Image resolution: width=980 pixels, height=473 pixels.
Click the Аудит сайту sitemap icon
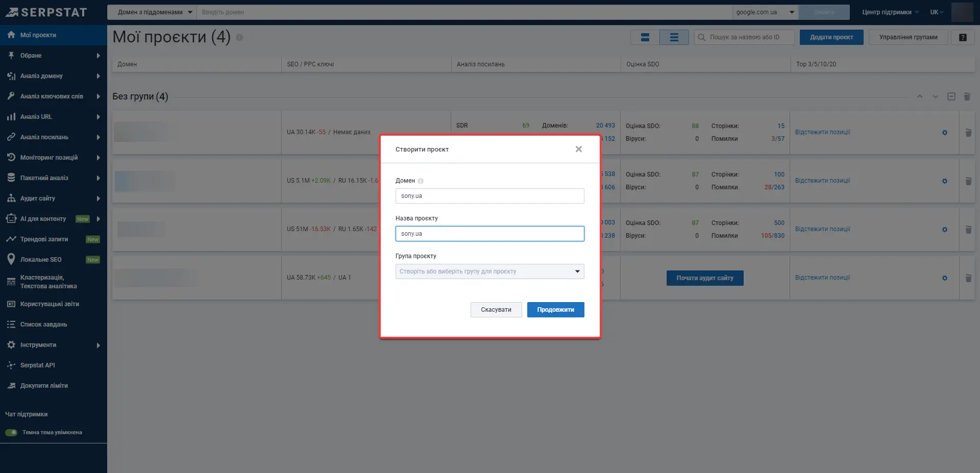point(11,198)
